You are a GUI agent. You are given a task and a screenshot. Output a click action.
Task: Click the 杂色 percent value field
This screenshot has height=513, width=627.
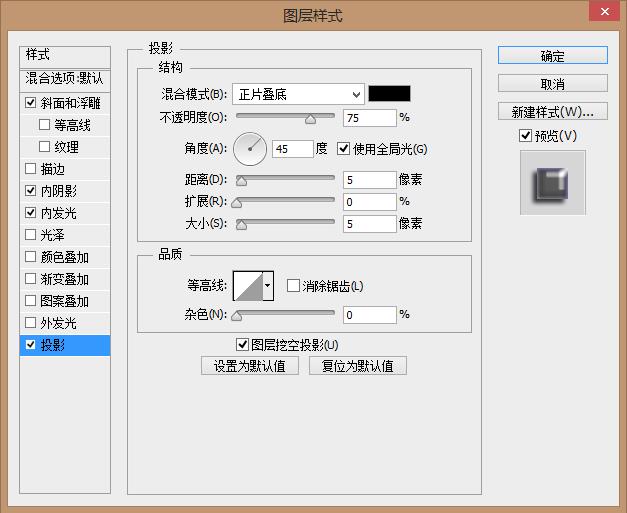click(370, 315)
